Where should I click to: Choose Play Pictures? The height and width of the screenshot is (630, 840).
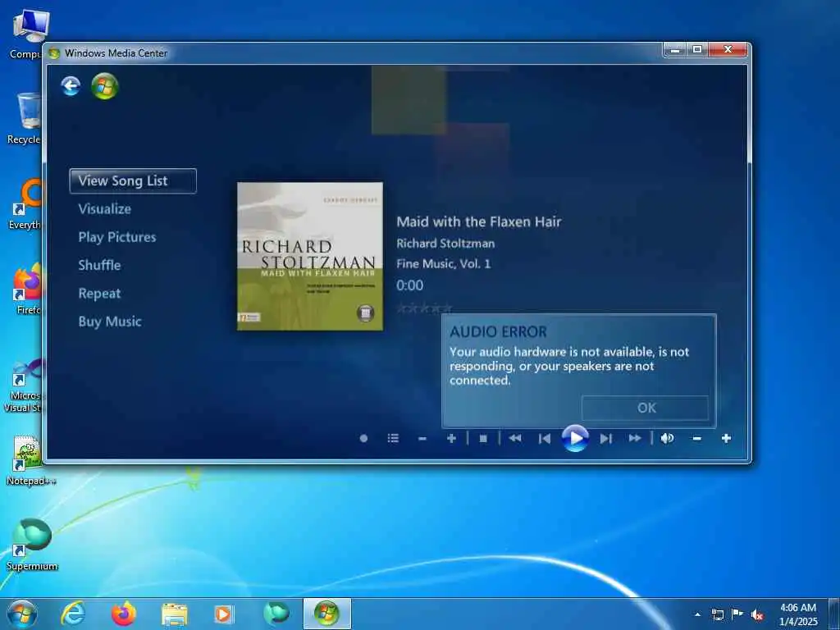(117, 237)
